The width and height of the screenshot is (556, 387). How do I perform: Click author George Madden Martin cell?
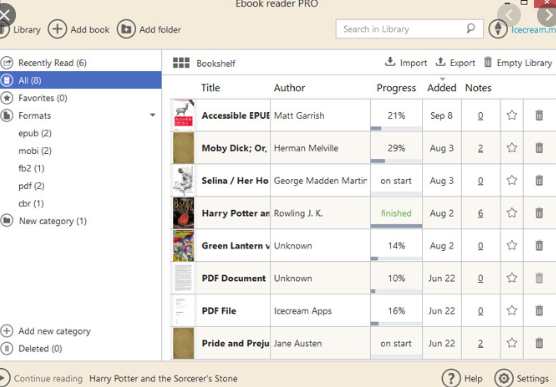click(321, 181)
